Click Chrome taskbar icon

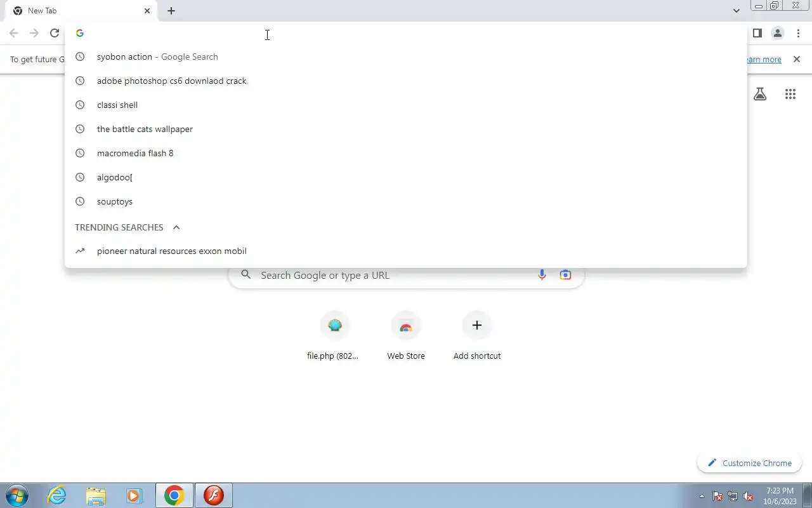pos(174,495)
